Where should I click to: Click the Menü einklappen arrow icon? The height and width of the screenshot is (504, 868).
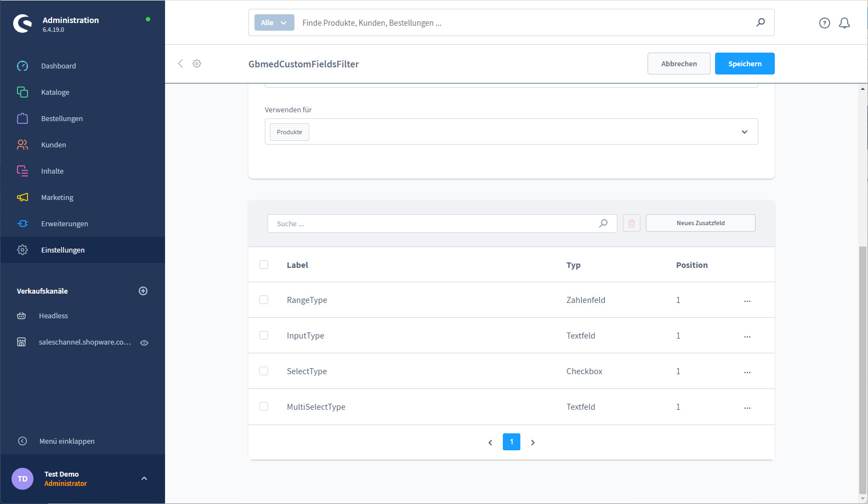(22, 441)
